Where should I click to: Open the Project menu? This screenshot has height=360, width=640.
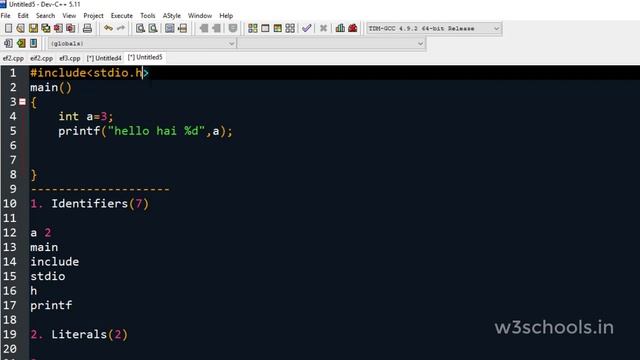coord(93,16)
